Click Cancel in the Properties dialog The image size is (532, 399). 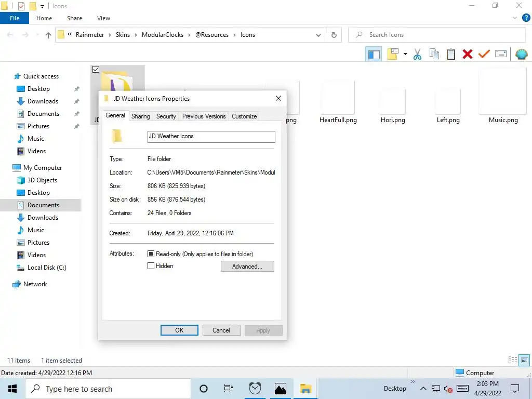coord(221,330)
